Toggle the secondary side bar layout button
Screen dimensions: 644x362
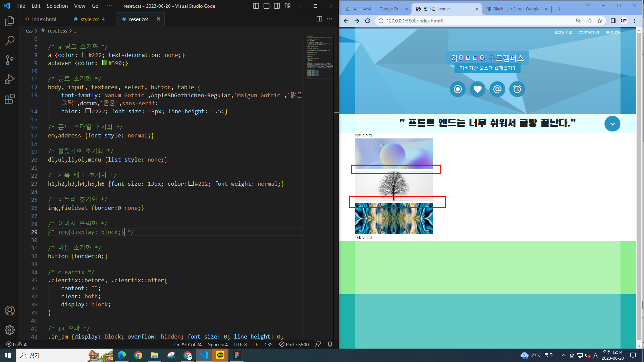(x=277, y=6)
